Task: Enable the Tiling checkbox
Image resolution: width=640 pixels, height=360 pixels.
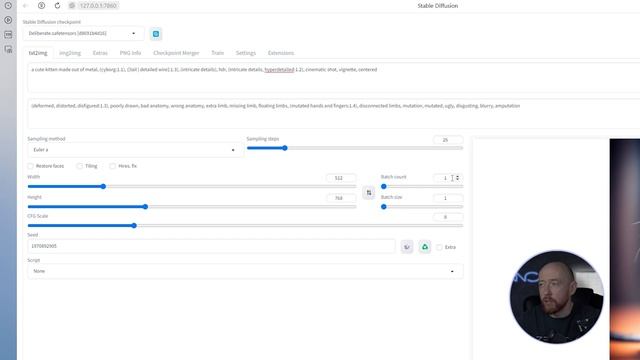Action: pyautogui.click(x=80, y=166)
